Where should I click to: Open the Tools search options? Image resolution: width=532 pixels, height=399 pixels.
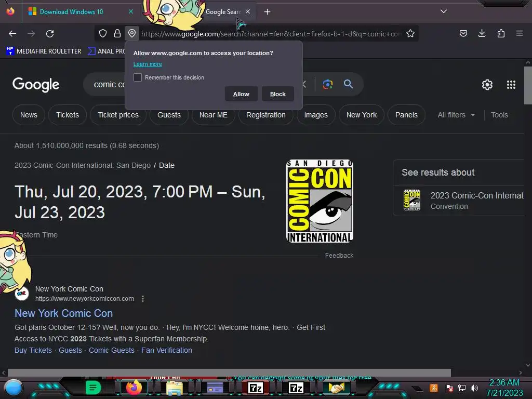tap(499, 115)
